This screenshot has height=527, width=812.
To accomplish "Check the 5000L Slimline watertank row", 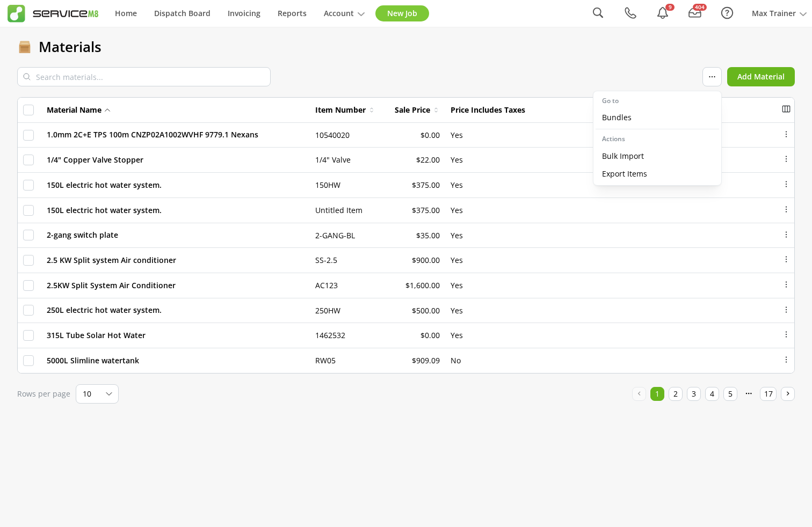I will [28, 361].
